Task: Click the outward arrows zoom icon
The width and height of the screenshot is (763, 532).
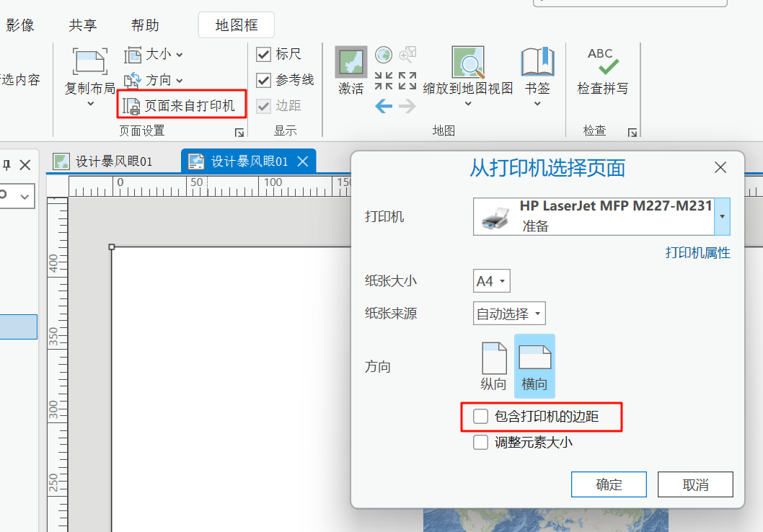Action: click(407, 81)
